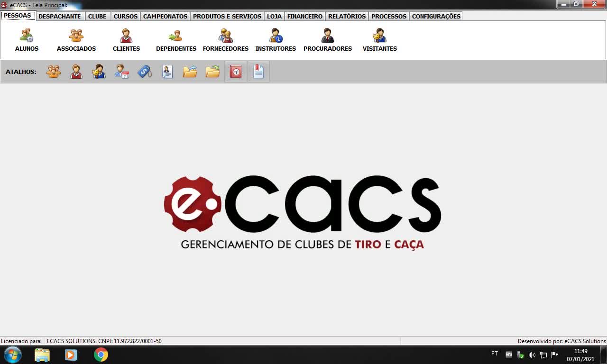Screen dimensions: 607x364
Task: Open the ALUNOS people section
Action: 27,40
